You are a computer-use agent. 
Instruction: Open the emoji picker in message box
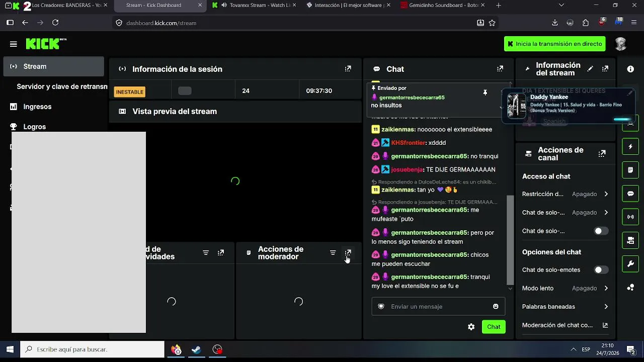tap(496, 306)
